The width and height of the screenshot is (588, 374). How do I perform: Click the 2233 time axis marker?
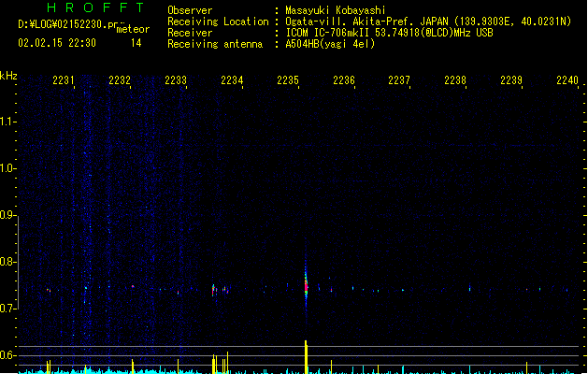[176, 79]
